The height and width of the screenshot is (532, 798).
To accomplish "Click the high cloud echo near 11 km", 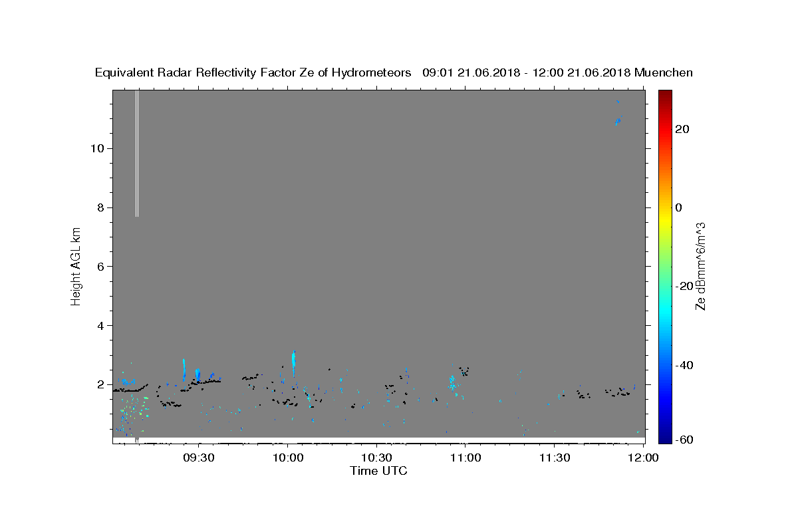I will click(618, 121).
